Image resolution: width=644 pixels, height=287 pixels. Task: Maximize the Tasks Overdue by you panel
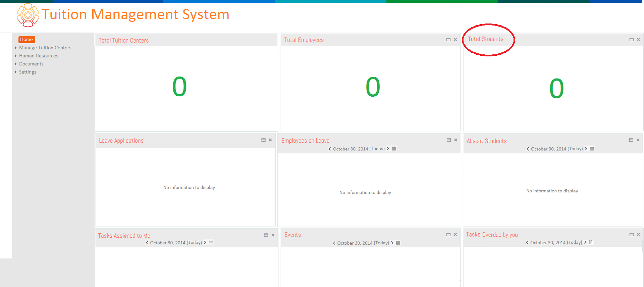coord(632,235)
